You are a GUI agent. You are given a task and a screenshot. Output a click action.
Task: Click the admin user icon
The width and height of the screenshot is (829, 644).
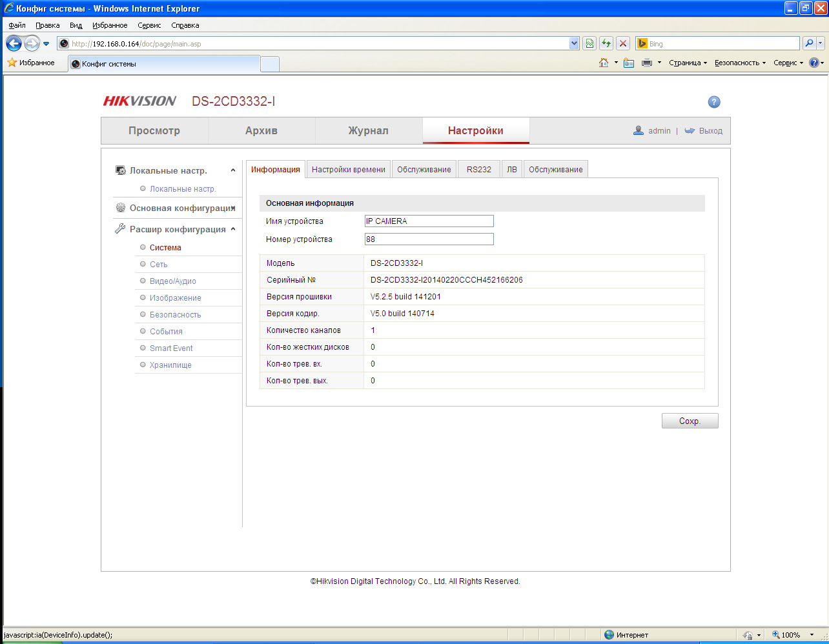point(639,130)
